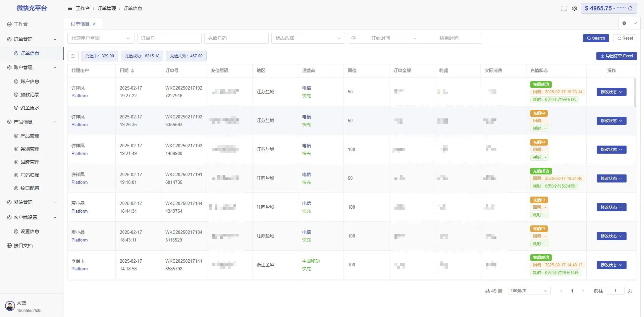
Task: Change page size via 100条/页 dropdown
Action: (529, 291)
